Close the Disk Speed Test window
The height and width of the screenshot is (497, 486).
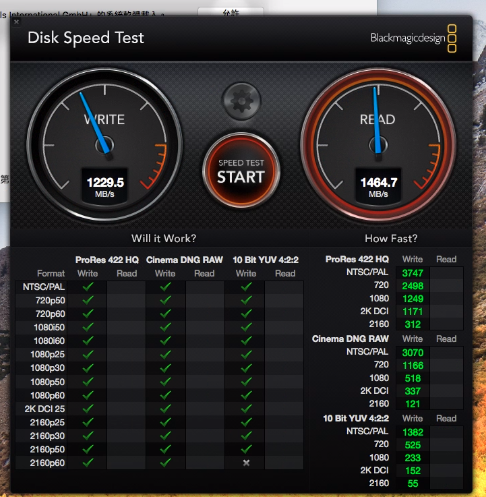(16, 22)
